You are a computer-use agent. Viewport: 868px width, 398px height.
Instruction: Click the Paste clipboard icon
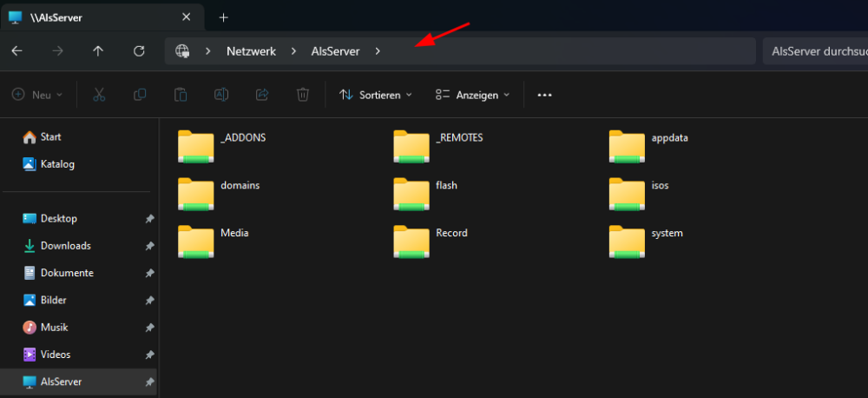click(181, 95)
